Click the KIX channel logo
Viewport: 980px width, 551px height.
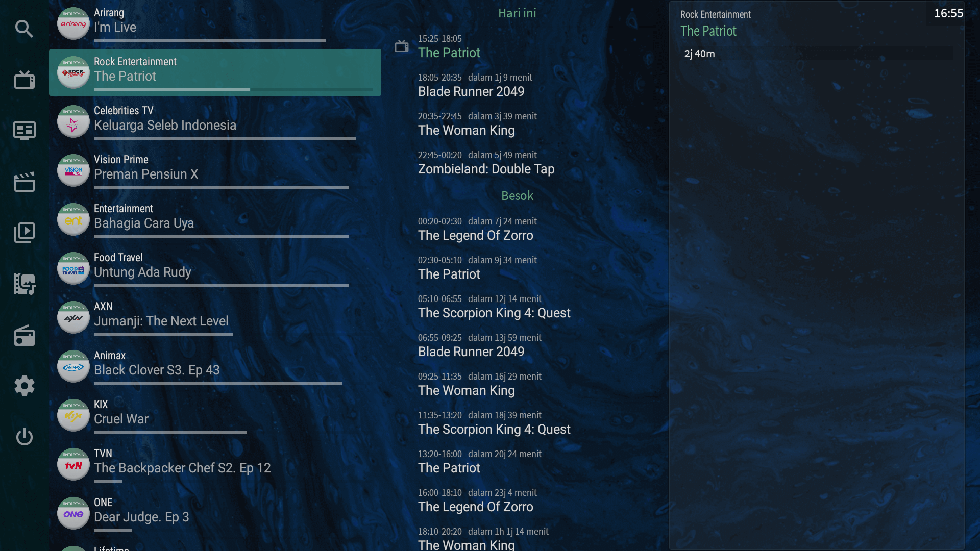click(73, 415)
